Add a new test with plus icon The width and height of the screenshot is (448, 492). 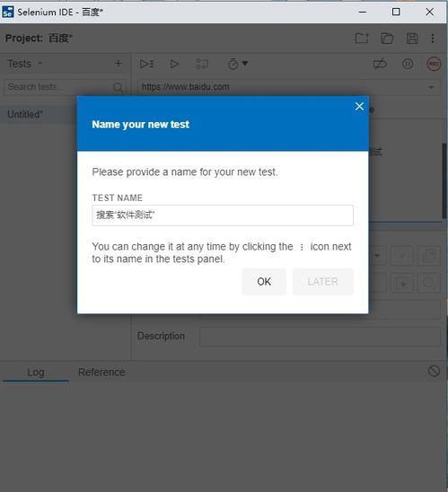click(x=119, y=64)
